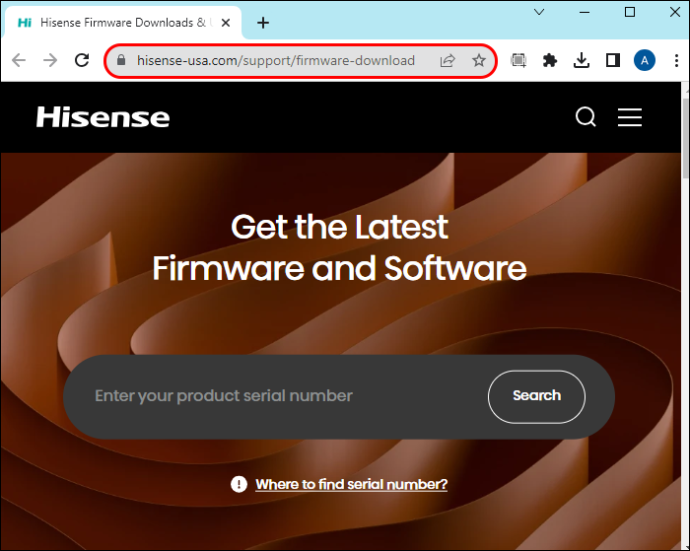Image resolution: width=690 pixels, height=551 pixels.
Task: Open the screenshot capture extension icon
Action: 518,60
